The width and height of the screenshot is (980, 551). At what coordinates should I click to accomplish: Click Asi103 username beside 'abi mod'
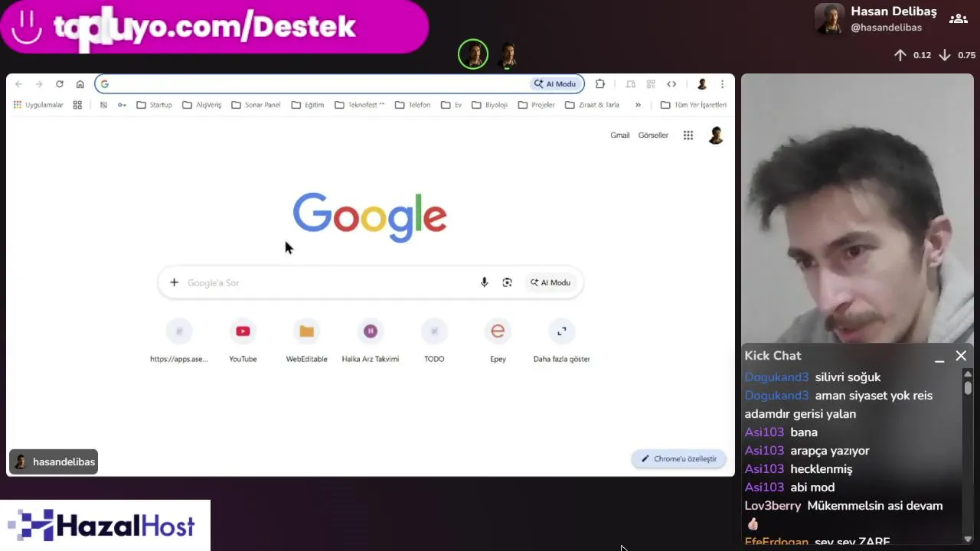(764, 487)
